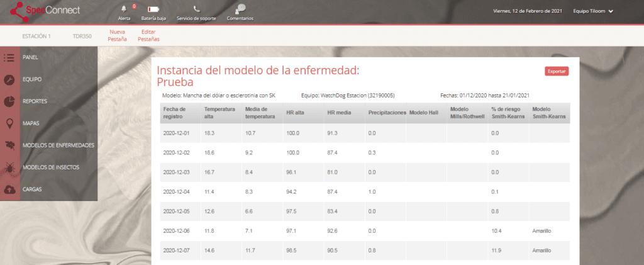This screenshot has width=644, height=265.
Task: Click the Precipitaciones column header
Action: pyautogui.click(x=387, y=113)
